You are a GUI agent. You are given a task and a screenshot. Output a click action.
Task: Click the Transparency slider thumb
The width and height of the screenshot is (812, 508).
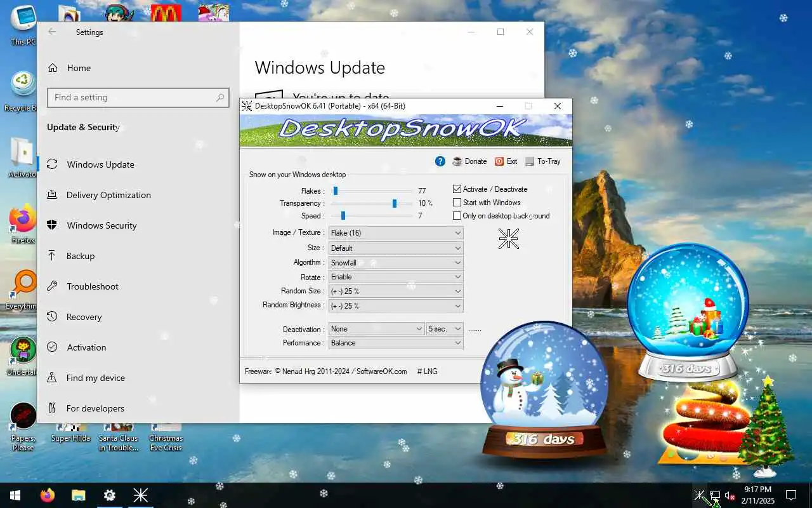[x=395, y=203]
